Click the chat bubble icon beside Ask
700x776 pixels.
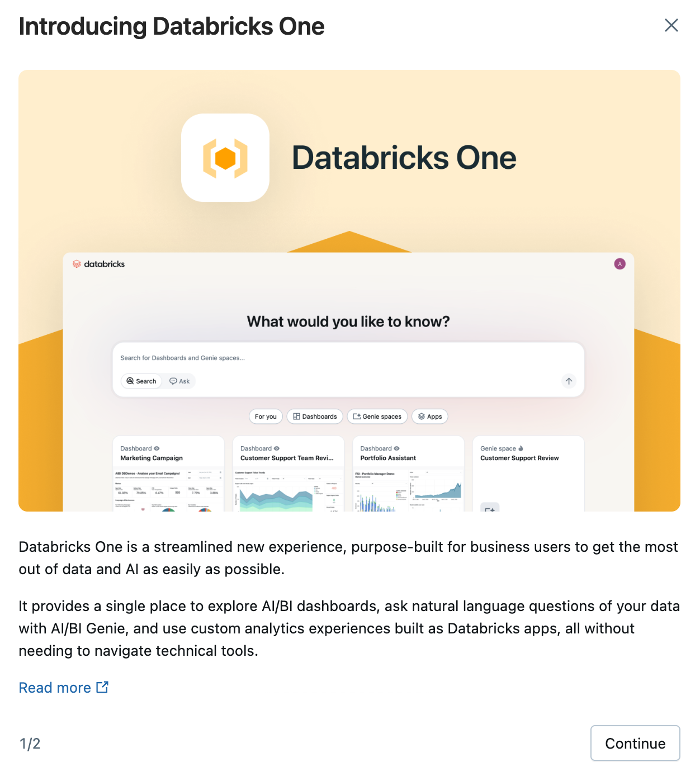(x=172, y=381)
